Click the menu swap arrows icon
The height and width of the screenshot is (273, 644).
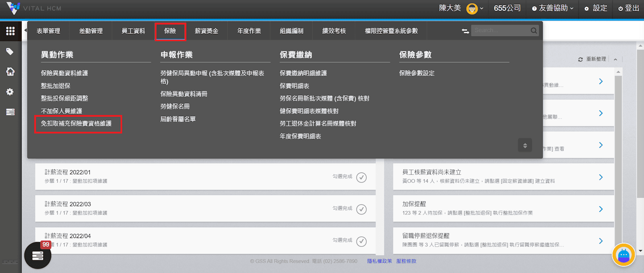click(465, 31)
